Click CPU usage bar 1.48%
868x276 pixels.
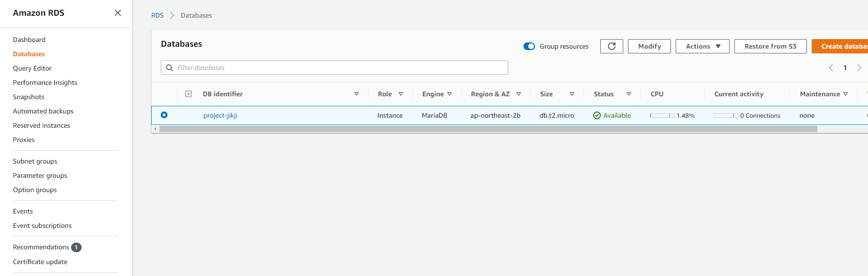pos(662,115)
